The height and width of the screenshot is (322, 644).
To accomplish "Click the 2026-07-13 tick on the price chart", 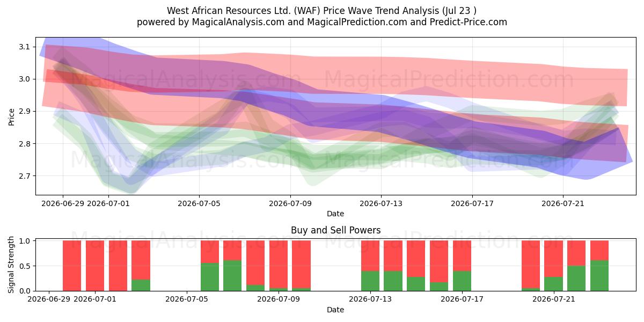I will pyautogui.click(x=381, y=203).
